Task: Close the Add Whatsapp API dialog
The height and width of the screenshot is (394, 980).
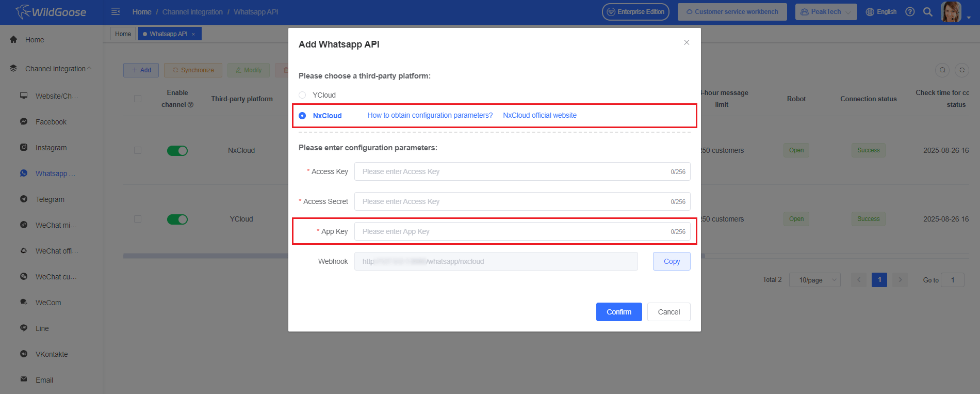Action: (x=687, y=42)
